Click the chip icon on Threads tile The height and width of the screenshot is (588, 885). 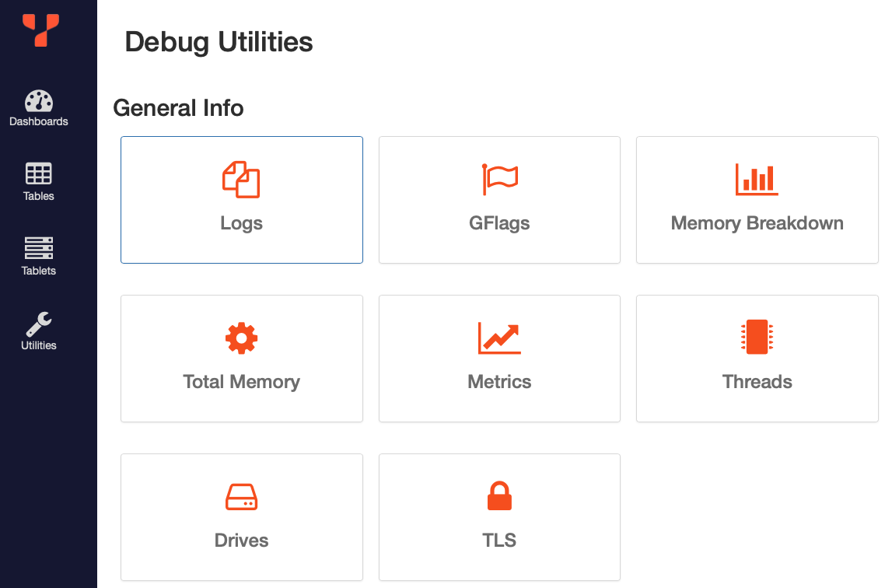tap(757, 338)
